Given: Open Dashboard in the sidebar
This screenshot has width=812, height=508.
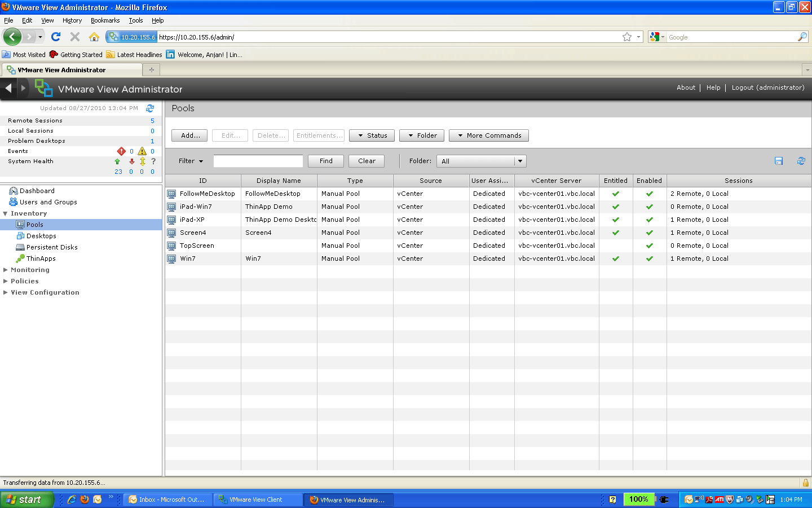Looking at the screenshot, I should [x=37, y=191].
